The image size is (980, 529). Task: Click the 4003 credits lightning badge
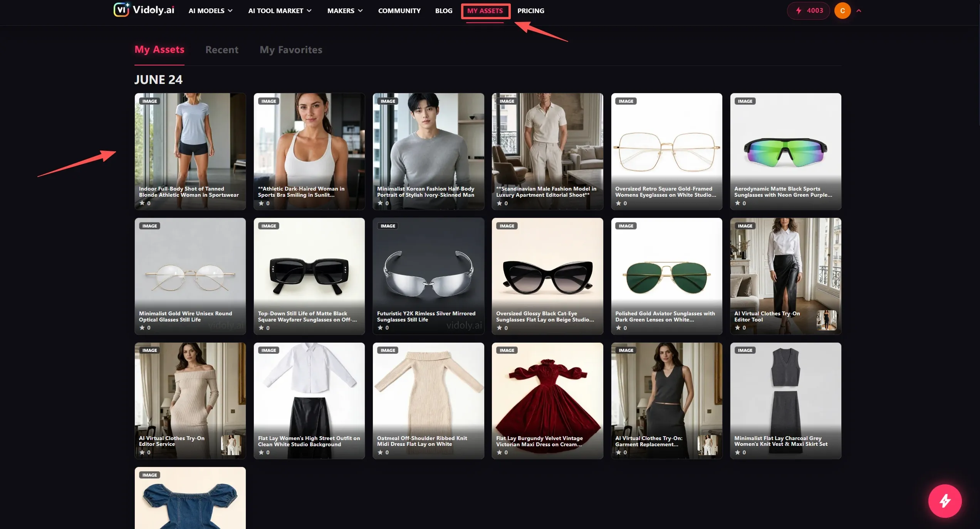pyautogui.click(x=808, y=10)
